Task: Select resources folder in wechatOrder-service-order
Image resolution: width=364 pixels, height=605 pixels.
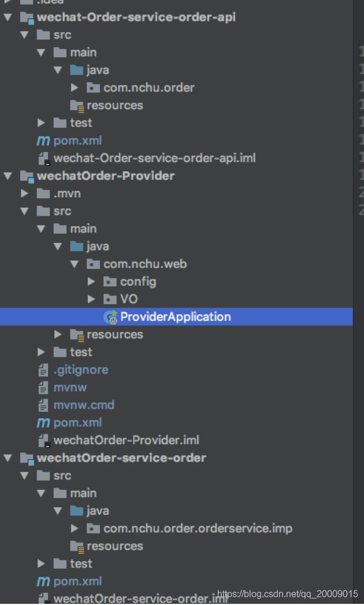Action: coord(115,547)
